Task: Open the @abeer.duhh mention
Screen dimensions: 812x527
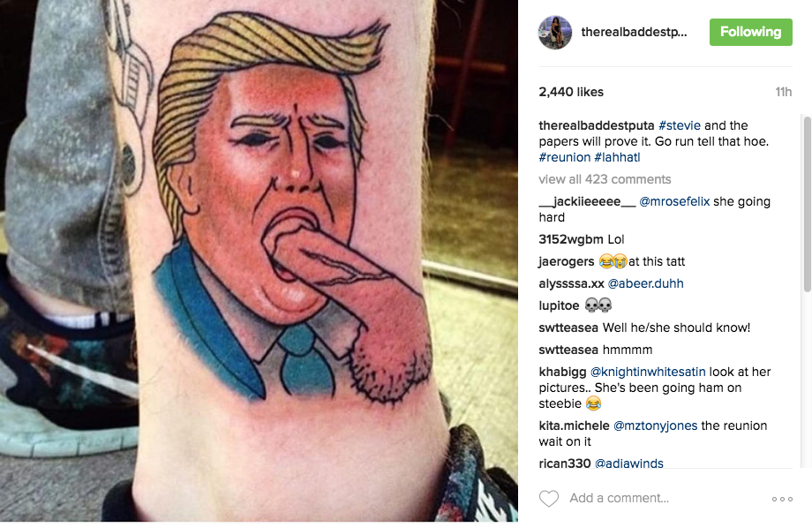Action: pos(645,283)
